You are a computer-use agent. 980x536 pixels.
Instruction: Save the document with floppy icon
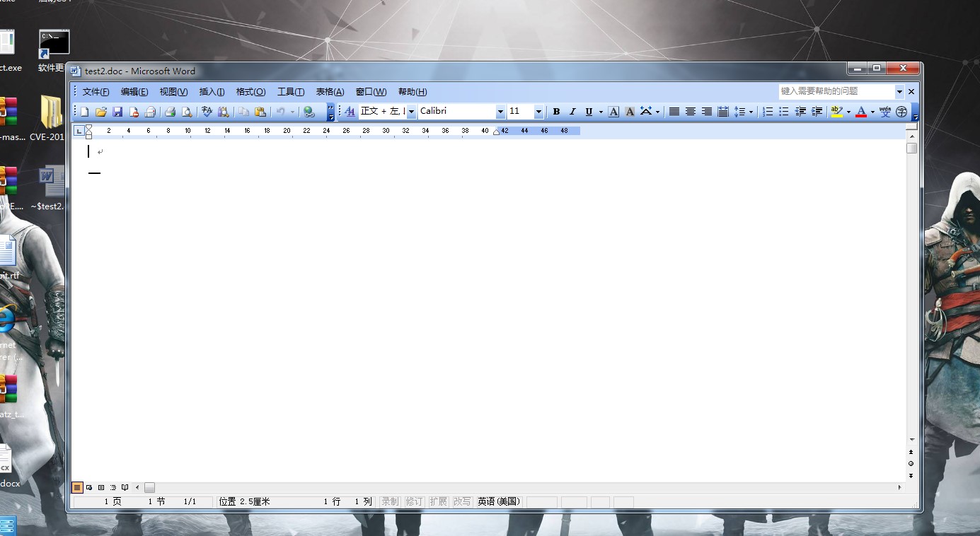click(x=117, y=112)
